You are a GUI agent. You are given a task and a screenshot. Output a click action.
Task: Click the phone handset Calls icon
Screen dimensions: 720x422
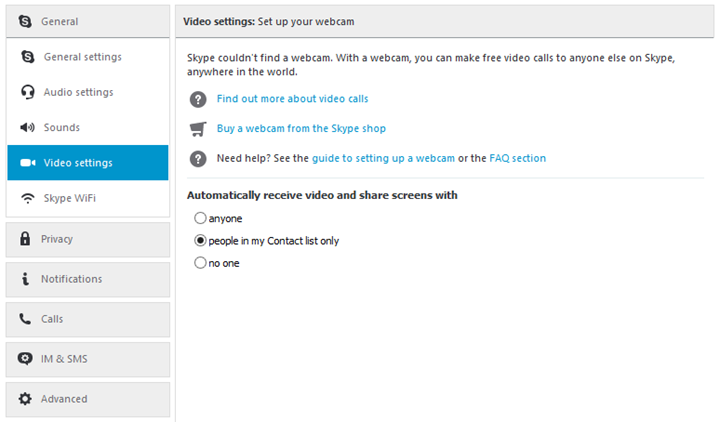pyautogui.click(x=25, y=319)
